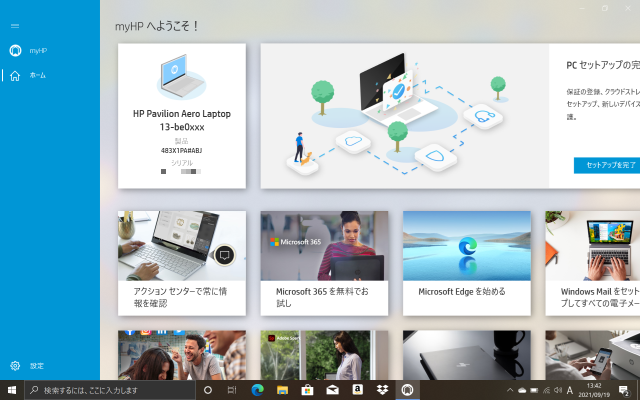Click the Microsoft 365 logo on card image
Image resolution: width=640 pixels, height=400 pixels.
tap(296, 242)
